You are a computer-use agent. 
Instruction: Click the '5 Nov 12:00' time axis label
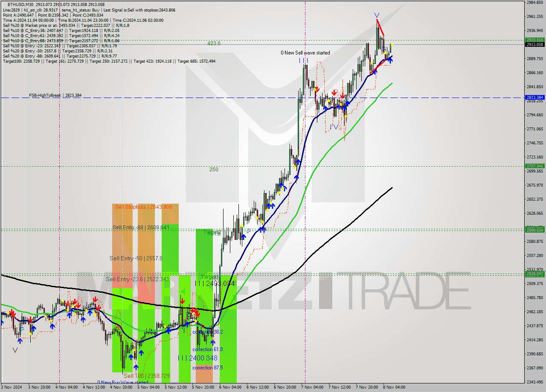(175, 387)
